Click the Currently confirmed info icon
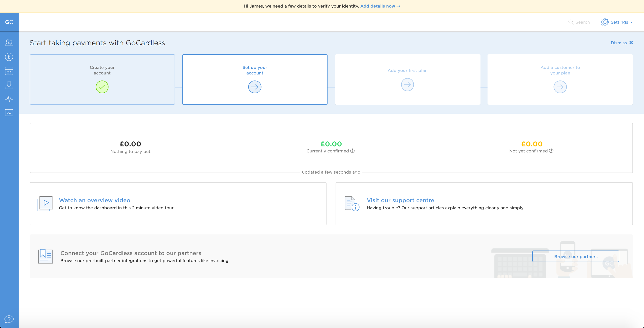 point(352,151)
